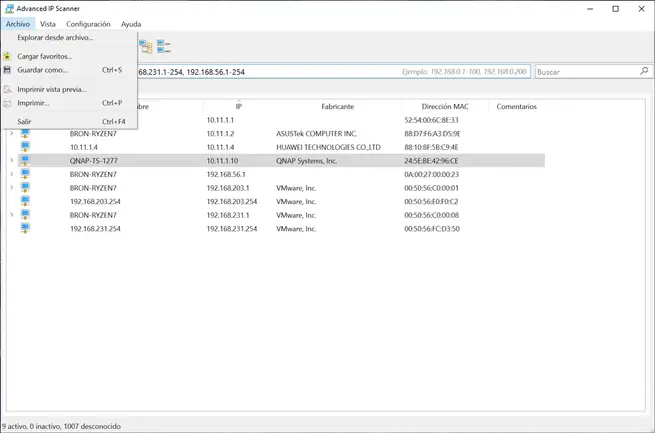Expand the BRON-RYZEN7 row with IP 192.168.56.1
655x433 pixels.
[11, 174]
